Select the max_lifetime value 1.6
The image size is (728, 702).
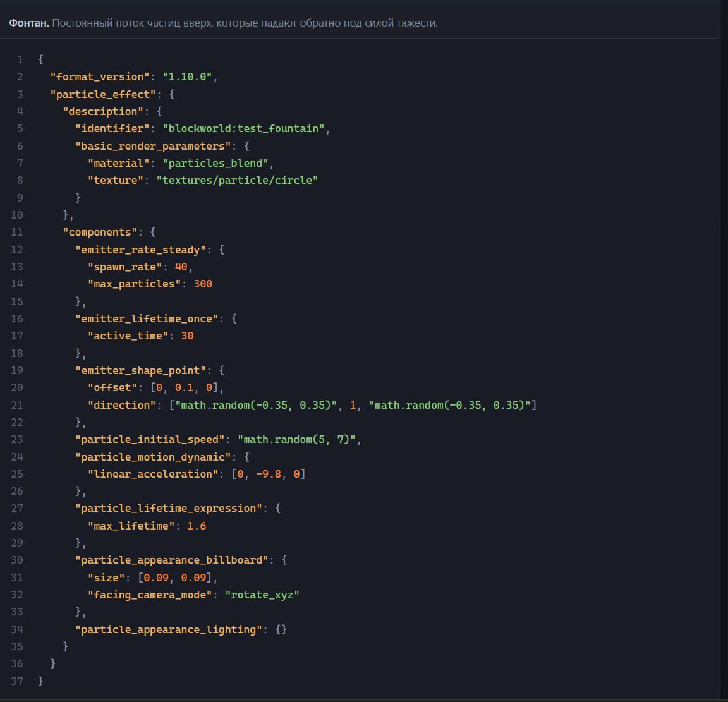pos(197,526)
